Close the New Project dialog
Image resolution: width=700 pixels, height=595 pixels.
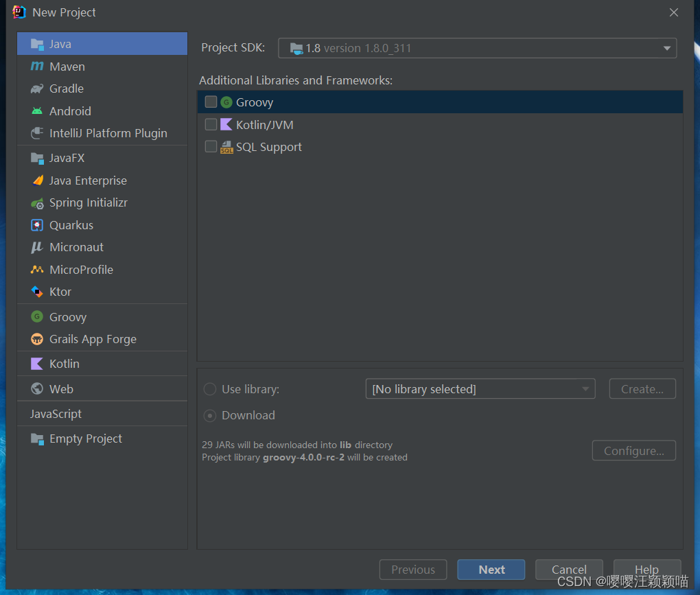[x=674, y=12]
